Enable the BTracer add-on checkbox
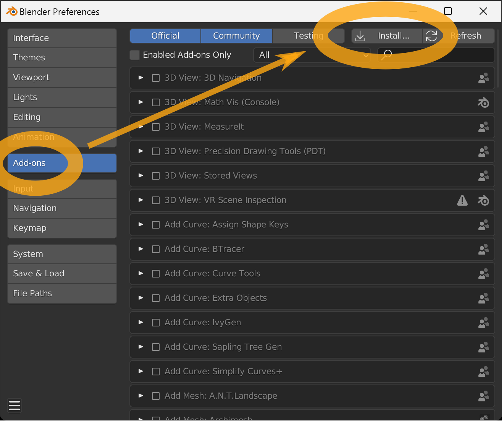Screen dimensions: 504x422 coord(156,249)
